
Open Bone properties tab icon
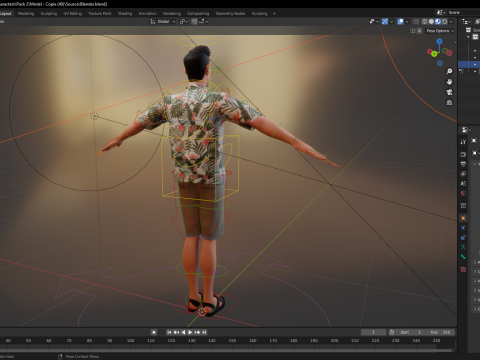[x=463, y=257]
